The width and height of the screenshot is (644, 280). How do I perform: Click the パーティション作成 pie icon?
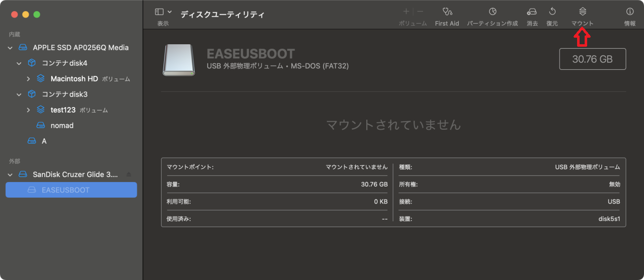point(492,12)
